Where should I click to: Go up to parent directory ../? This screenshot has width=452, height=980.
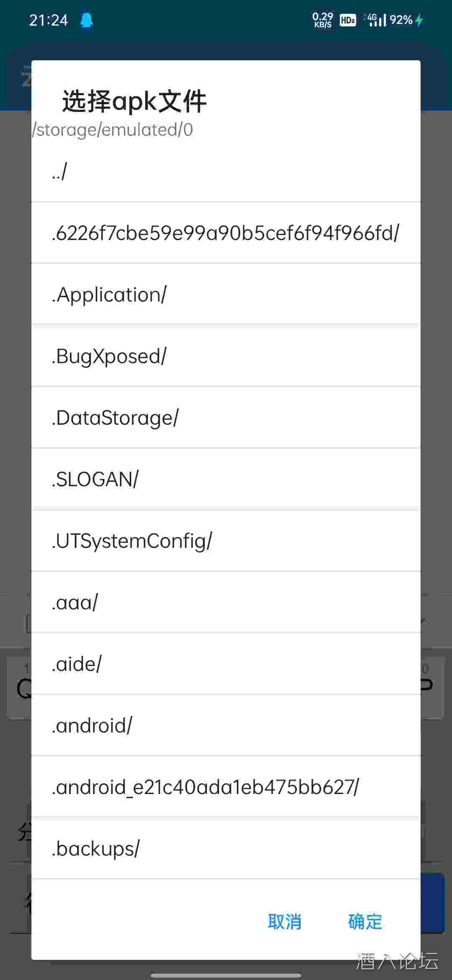[x=226, y=172]
